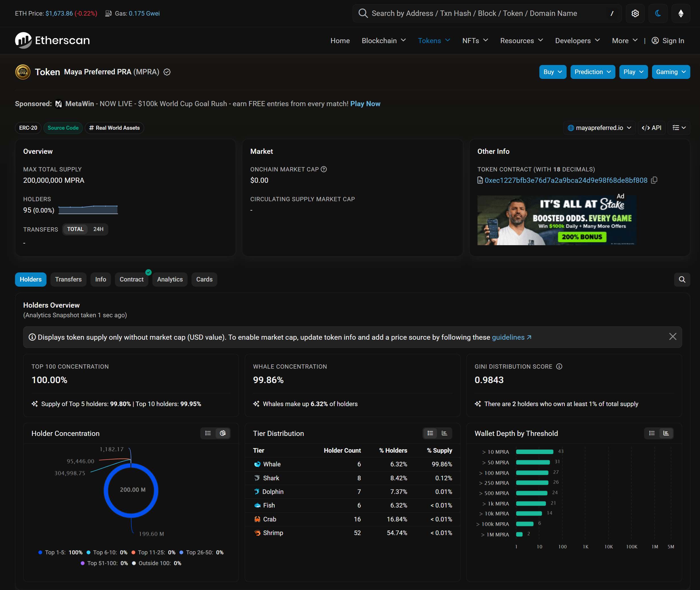Click the Source Code tag
Screen dimensions: 700x590
coord(63,128)
